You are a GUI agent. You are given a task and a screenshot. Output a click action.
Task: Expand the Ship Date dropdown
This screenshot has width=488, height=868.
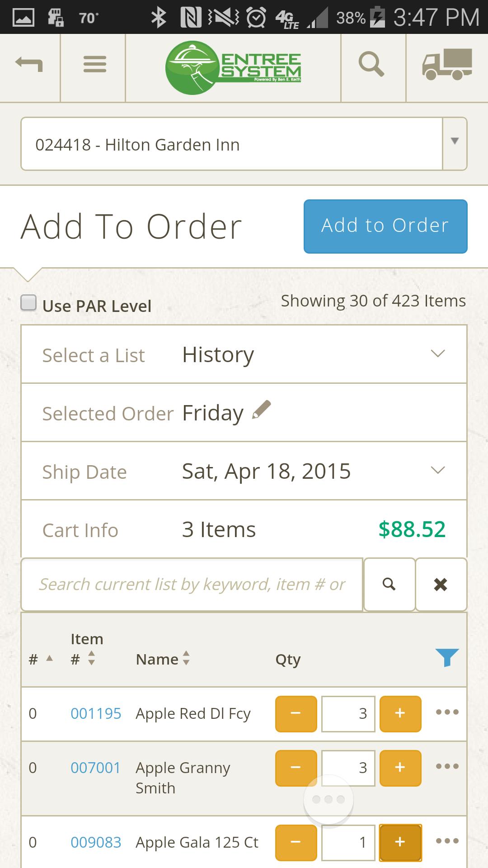click(437, 470)
